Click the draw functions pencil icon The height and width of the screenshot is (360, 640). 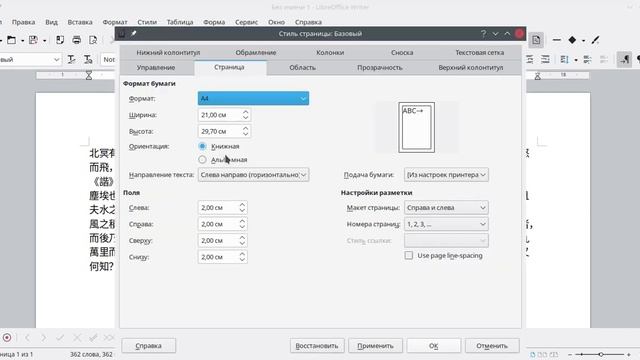(x=596, y=40)
